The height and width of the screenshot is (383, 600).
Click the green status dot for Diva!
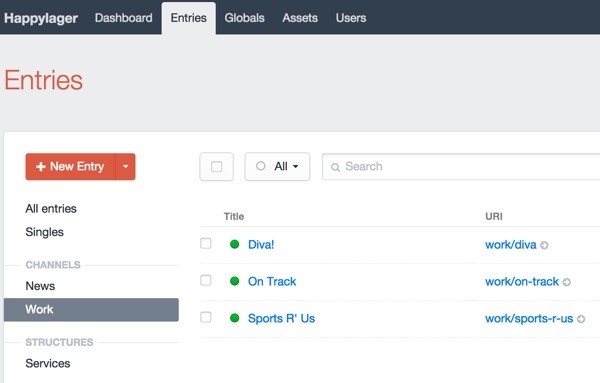[235, 244]
